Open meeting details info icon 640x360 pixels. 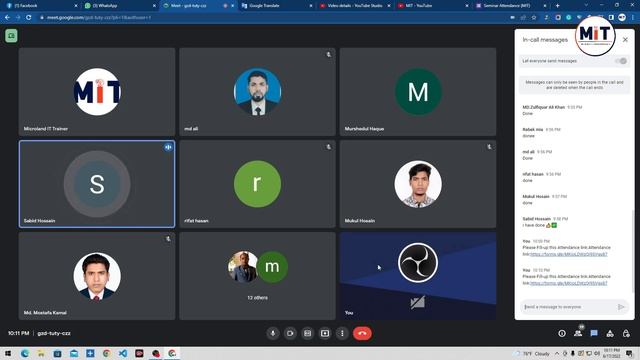pyautogui.click(x=562, y=333)
